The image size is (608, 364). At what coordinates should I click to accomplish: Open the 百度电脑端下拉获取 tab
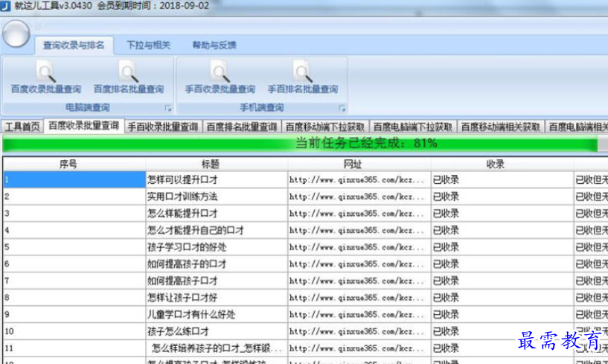413,127
